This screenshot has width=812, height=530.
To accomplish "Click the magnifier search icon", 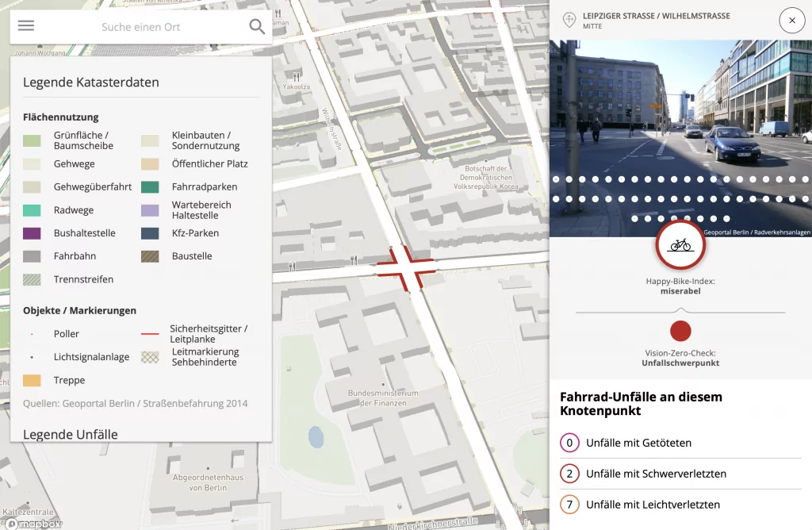I will [256, 25].
